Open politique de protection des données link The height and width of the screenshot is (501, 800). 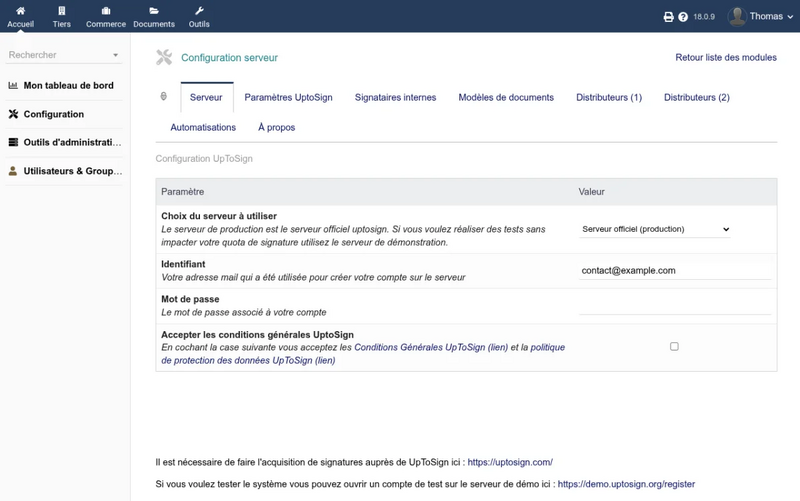[x=363, y=354]
